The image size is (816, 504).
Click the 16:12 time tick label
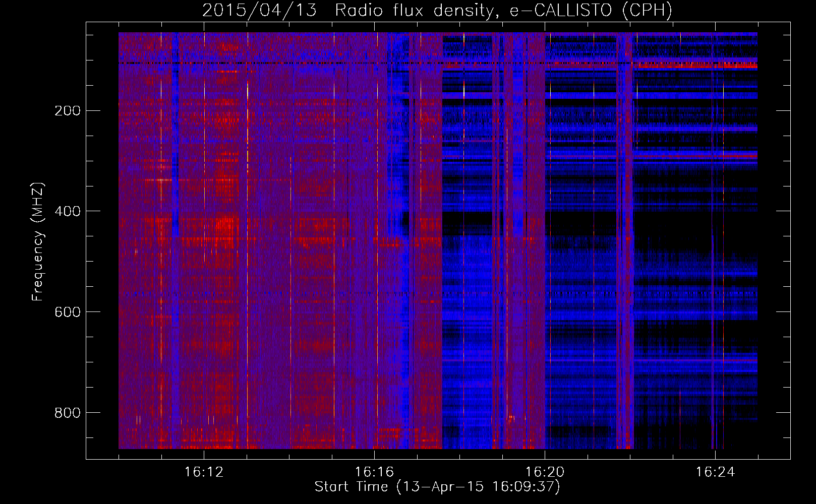coord(204,472)
